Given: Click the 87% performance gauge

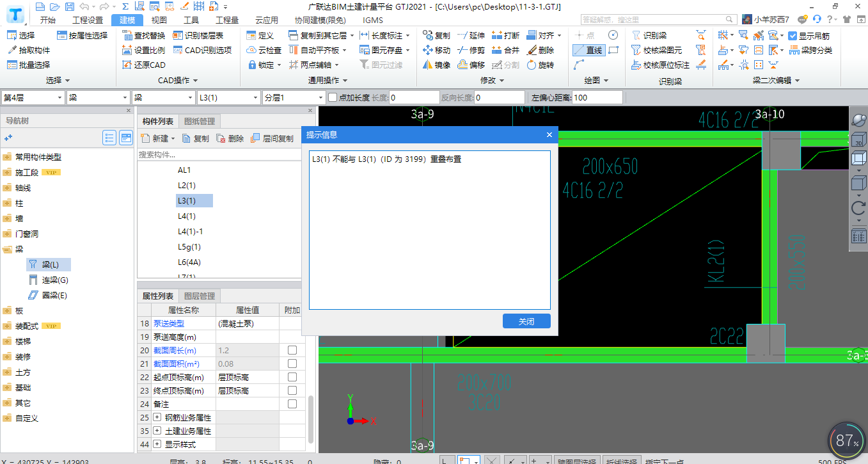Looking at the screenshot, I should [848, 440].
